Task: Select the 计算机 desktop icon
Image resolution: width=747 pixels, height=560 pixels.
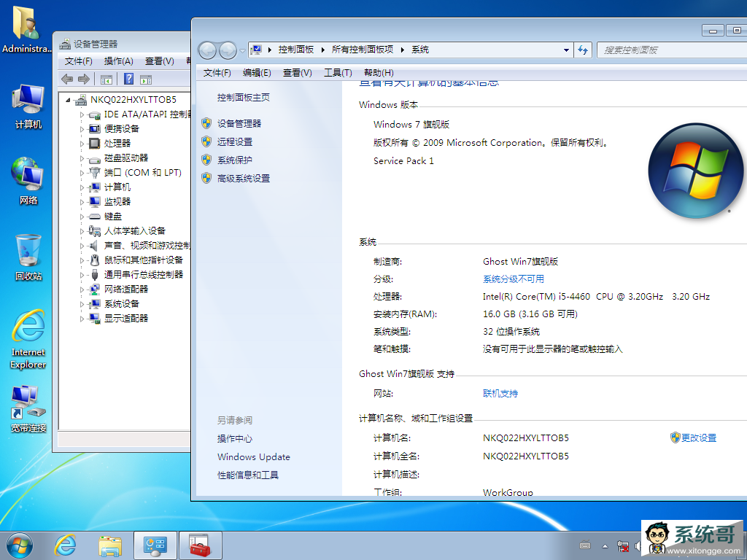Action: [x=28, y=106]
